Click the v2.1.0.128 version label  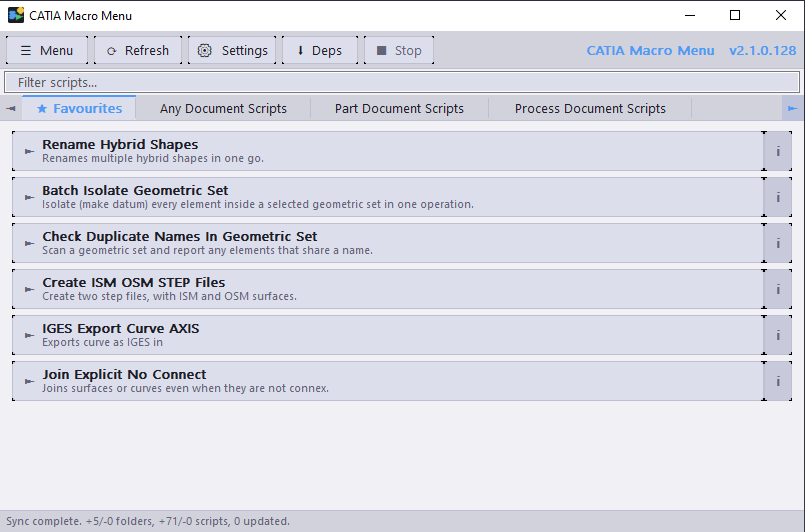(762, 50)
